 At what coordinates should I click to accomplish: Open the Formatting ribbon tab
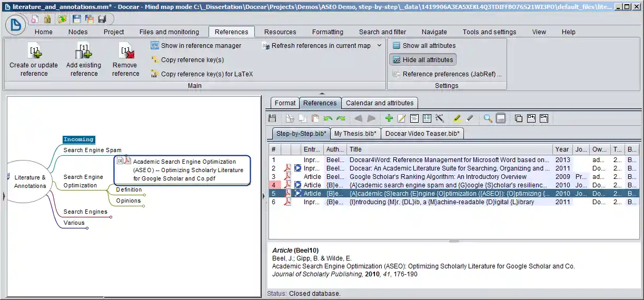point(327,32)
